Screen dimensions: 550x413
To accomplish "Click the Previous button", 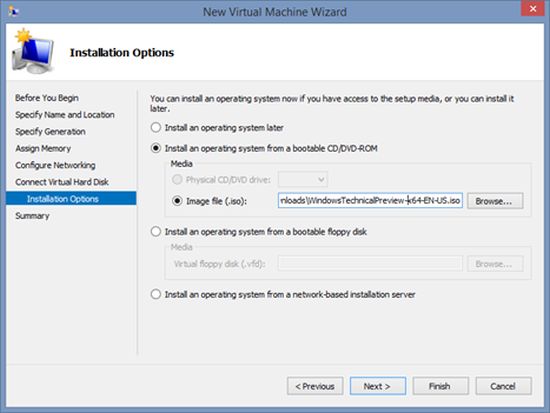I will pos(315,386).
